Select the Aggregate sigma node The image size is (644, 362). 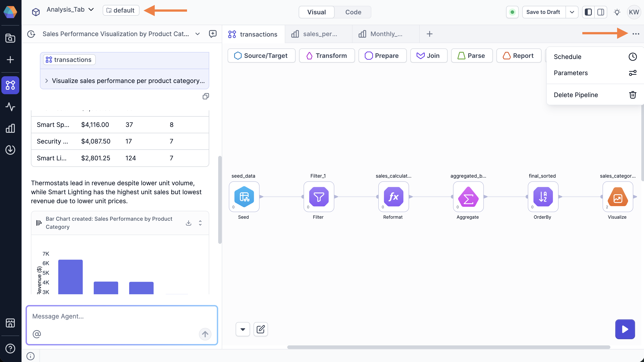pos(468,196)
